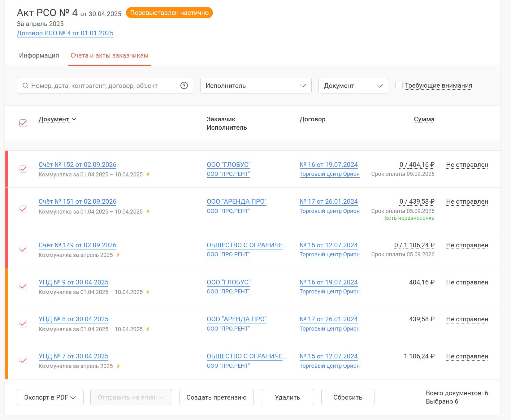Image resolution: width=511 pixels, height=420 pixels.
Task: Open Не отправлен status for Счёт № 152
Action: [467, 165]
